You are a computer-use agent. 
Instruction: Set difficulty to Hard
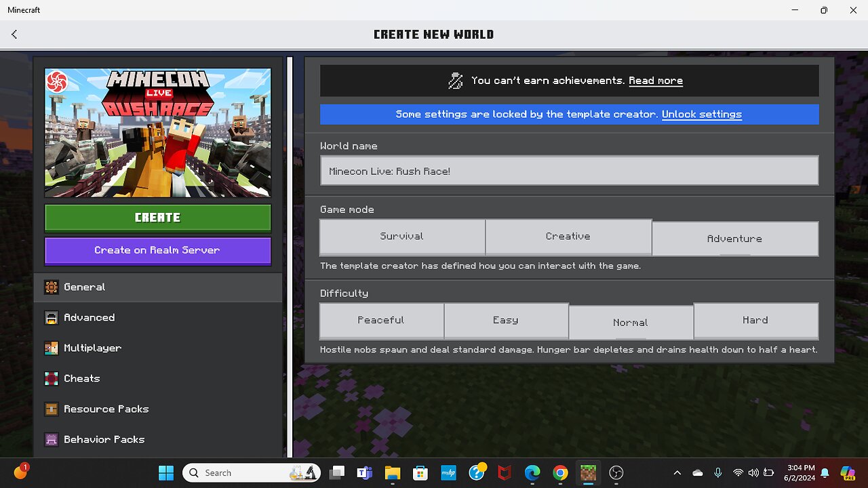[755, 320]
